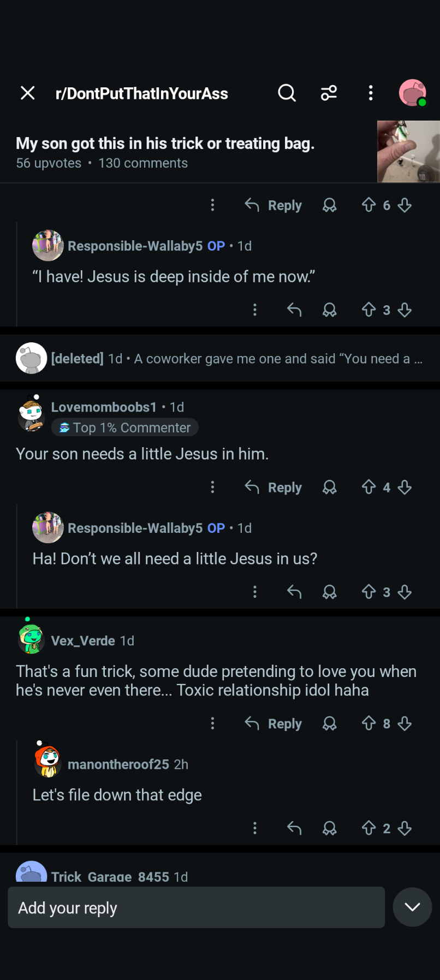Image resolution: width=440 pixels, height=980 pixels.
Task: Open options menu on Lovemomboobs1's comment
Action: pyautogui.click(x=212, y=487)
